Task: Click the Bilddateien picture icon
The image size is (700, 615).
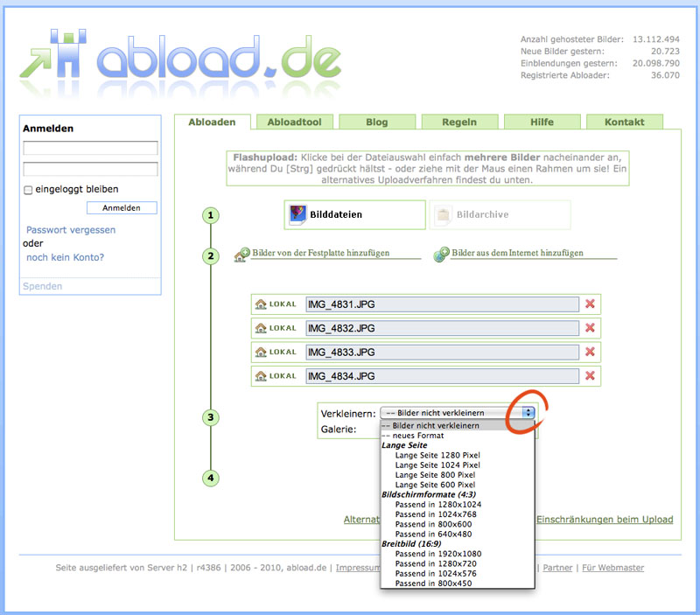Action: 297,214
